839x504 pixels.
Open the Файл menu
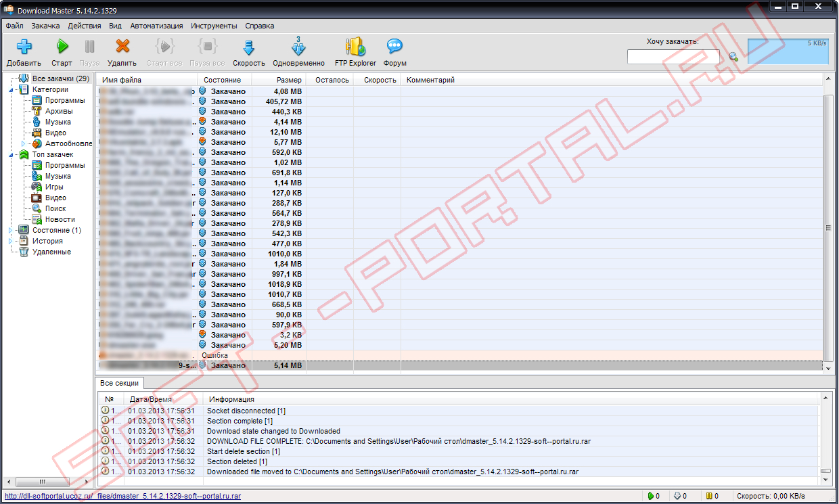click(14, 26)
